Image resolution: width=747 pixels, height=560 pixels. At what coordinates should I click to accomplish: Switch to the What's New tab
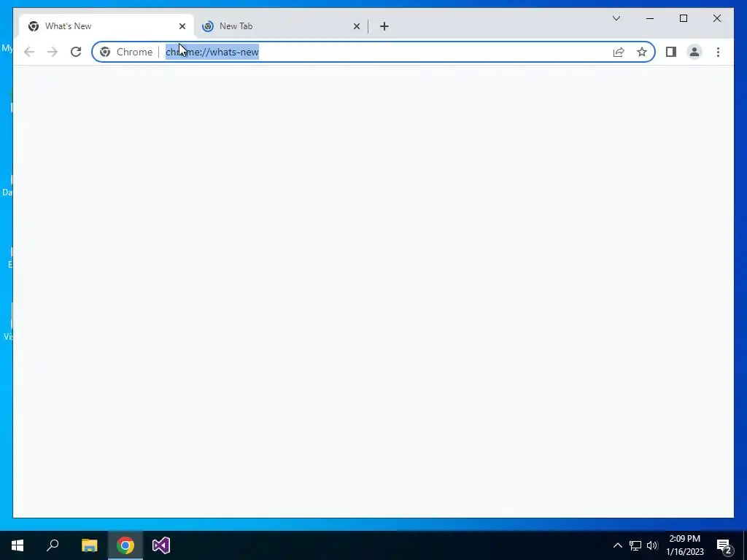[x=107, y=26]
